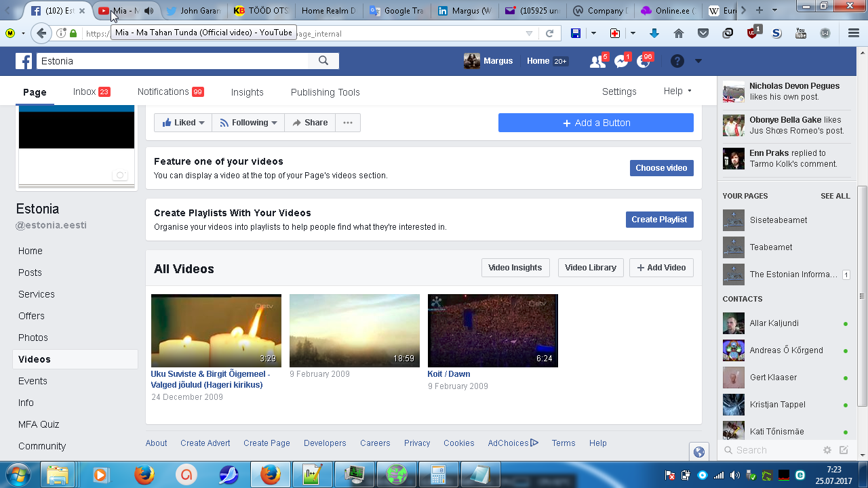Image resolution: width=868 pixels, height=488 pixels.
Task: Click the volume icon in system tray
Action: pyautogui.click(x=734, y=475)
